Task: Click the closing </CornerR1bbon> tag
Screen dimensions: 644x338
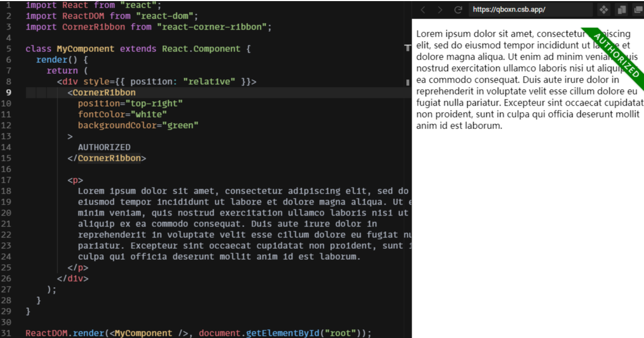Action: click(x=107, y=158)
